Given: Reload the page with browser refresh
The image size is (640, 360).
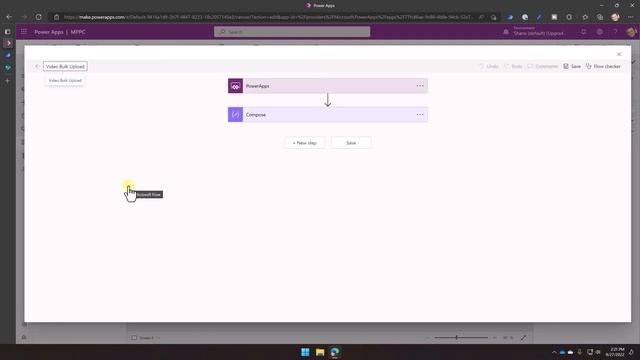Looking at the screenshot, I should point(38,17).
